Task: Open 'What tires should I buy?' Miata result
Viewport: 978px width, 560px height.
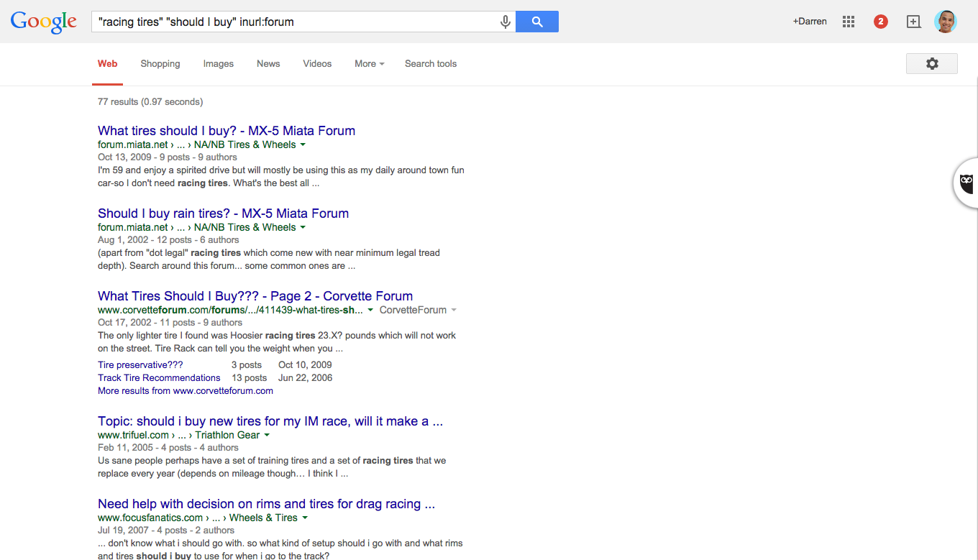Action: [227, 131]
